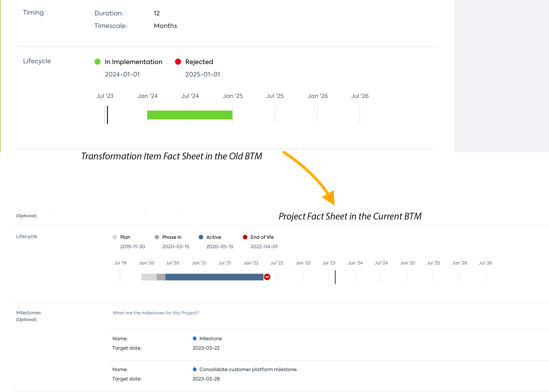Click the today marker line near Jul '23

click(x=107, y=115)
